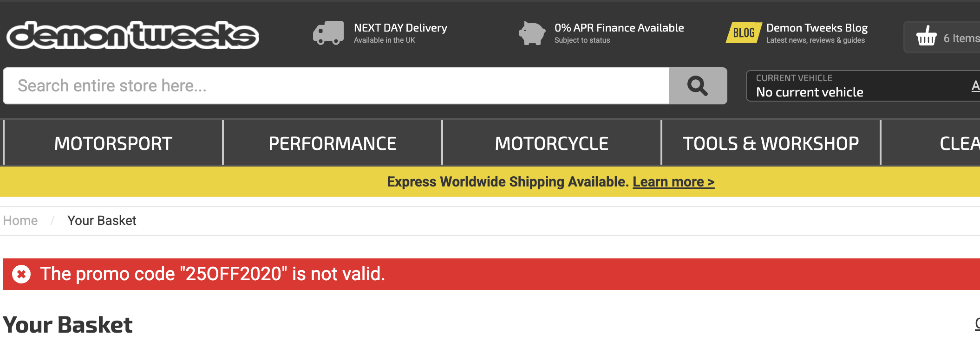View the 6 Items basket summary
The width and height of the screenshot is (980, 347).
961,39
